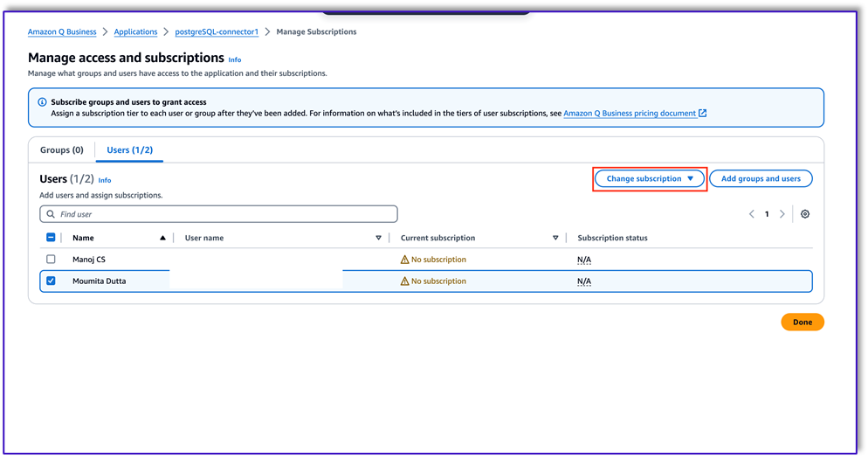Click warning icon in Manoj CS row
This screenshot has height=458, width=868.
[404, 260]
